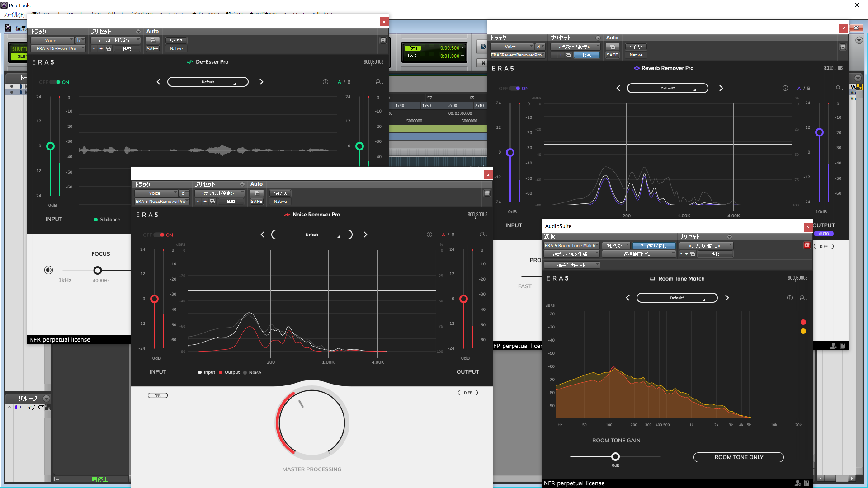This screenshot has width=868, height=488.
Task: Click バイパス in De-Esser header
Action: pyautogui.click(x=176, y=40)
